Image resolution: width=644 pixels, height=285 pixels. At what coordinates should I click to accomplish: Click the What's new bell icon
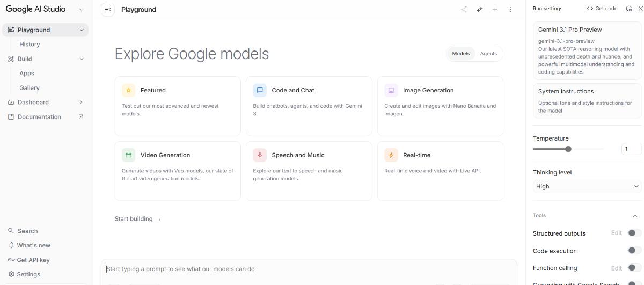pyautogui.click(x=11, y=245)
